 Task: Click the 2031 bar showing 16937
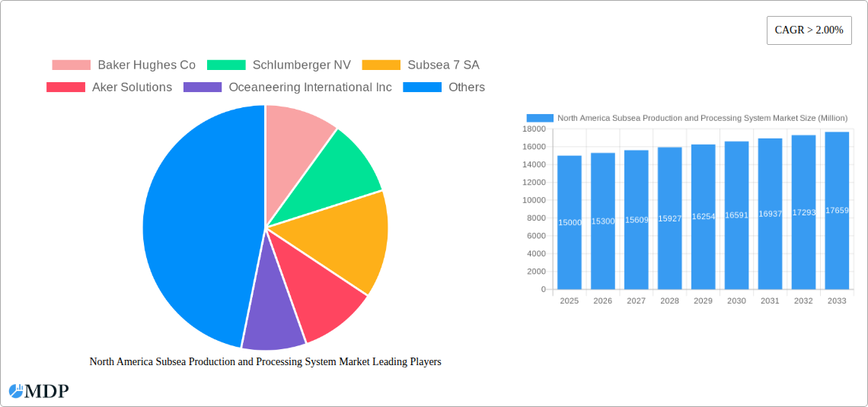[770, 214]
